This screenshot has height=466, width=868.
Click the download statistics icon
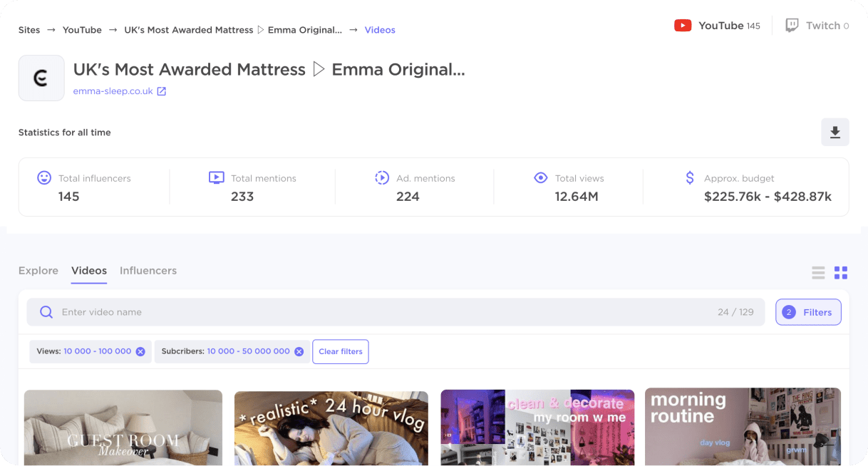pyautogui.click(x=835, y=133)
